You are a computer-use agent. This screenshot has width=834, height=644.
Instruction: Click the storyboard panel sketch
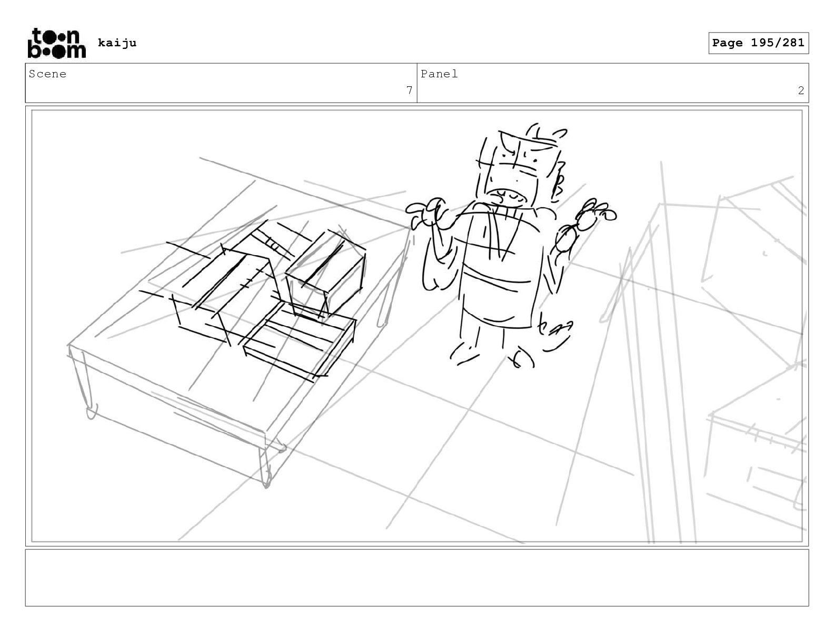[417, 326]
